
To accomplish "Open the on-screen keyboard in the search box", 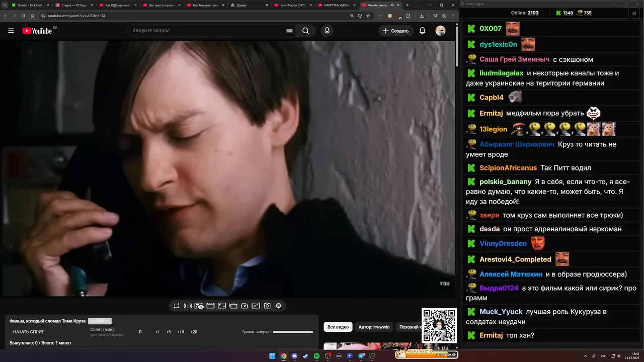I will click(289, 31).
